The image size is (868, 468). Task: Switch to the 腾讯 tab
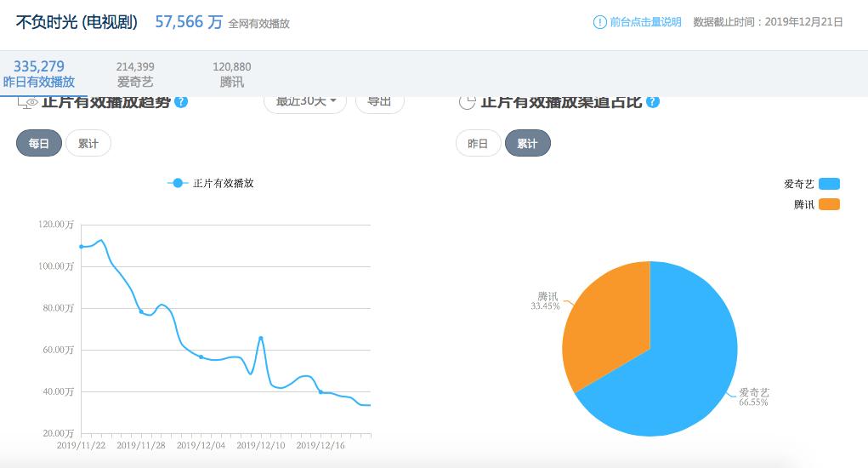[231, 74]
